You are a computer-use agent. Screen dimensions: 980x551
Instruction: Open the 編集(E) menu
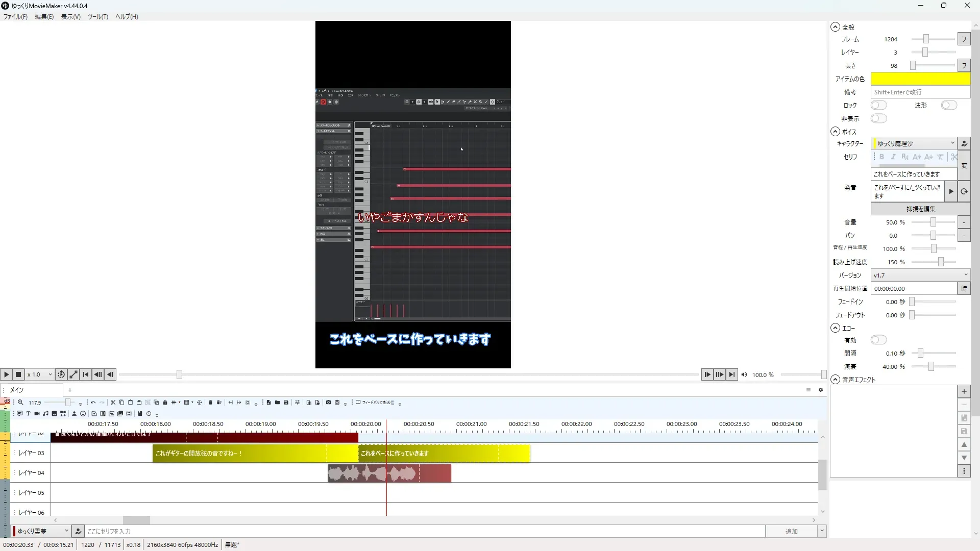coord(44,16)
